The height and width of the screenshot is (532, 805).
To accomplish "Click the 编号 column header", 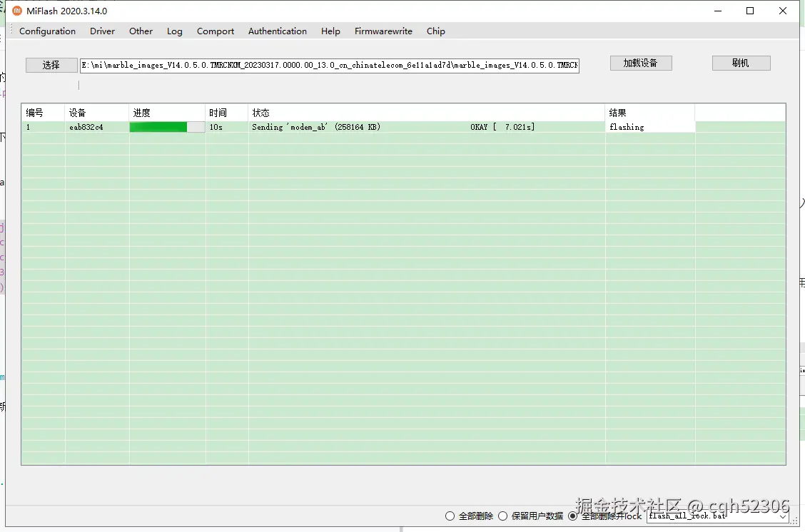I will tap(43, 113).
